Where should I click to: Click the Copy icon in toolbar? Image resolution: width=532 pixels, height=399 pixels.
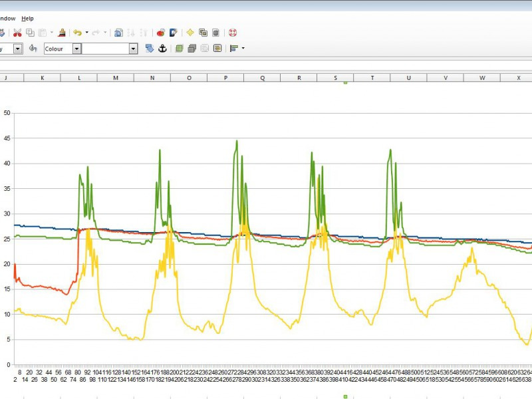[x=30, y=33]
